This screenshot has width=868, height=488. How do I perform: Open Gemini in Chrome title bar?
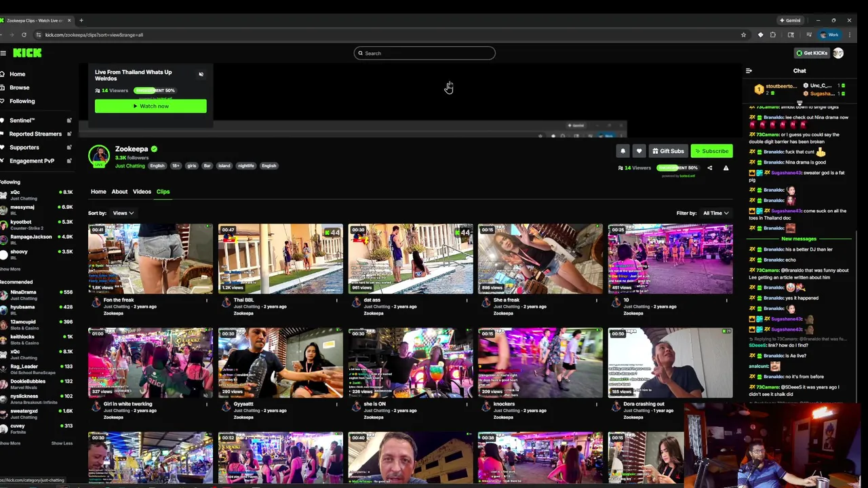click(790, 20)
